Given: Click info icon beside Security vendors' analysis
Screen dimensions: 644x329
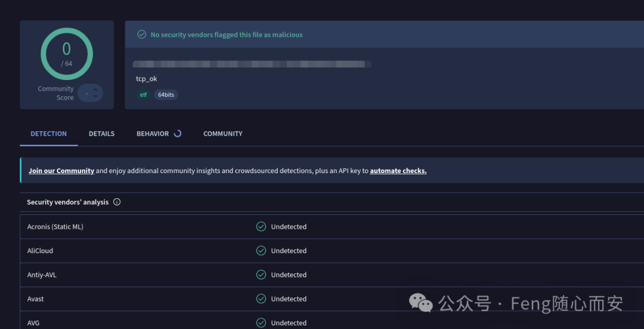Looking at the screenshot, I should click(117, 202).
